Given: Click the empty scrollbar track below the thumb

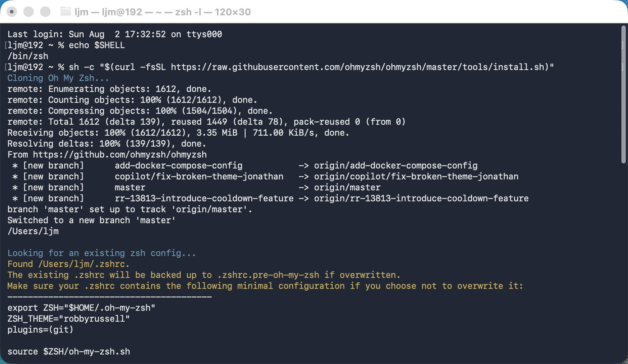Looking at the screenshot, I should pos(624,255).
